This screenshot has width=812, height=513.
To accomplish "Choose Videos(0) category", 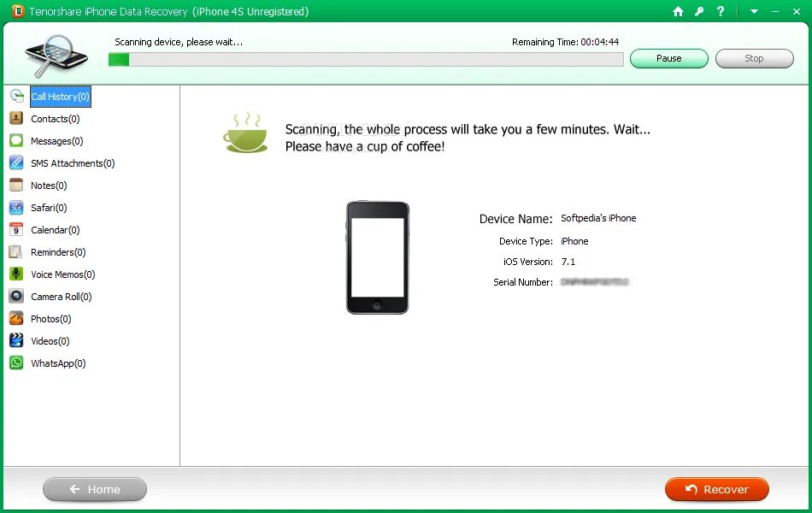I will tap(50, 341).
